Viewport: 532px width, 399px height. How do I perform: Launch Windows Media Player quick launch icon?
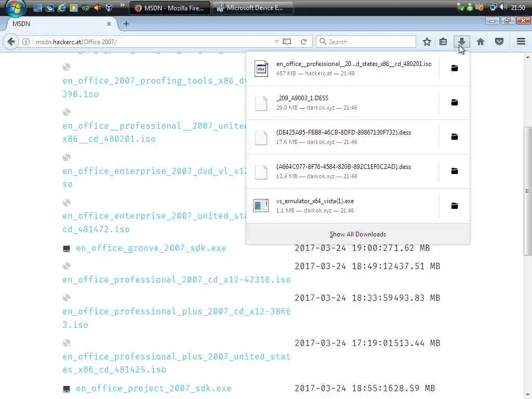coord(74,8)
